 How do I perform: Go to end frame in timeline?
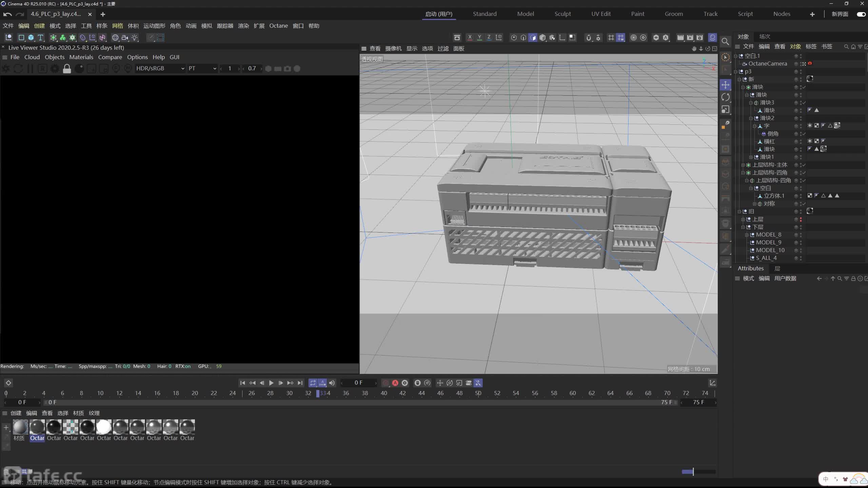[x=300, y=383]
